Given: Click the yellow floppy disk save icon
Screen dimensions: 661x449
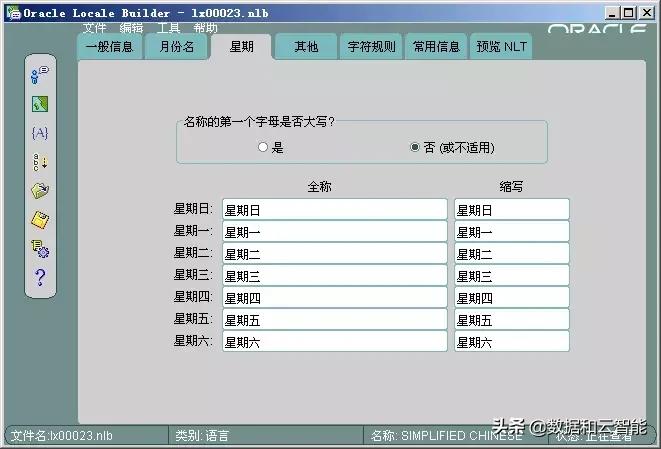Looking at the screenshot, I should (40, 220).
